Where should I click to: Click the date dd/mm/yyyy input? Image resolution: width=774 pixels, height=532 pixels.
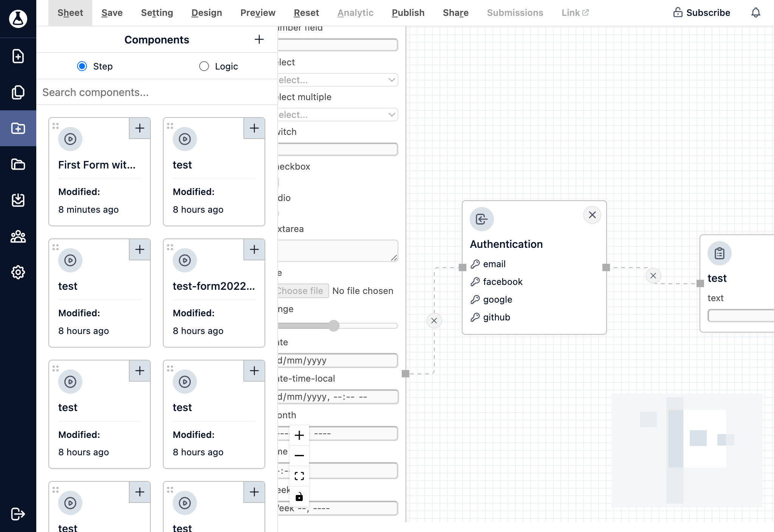click(338, 360)
